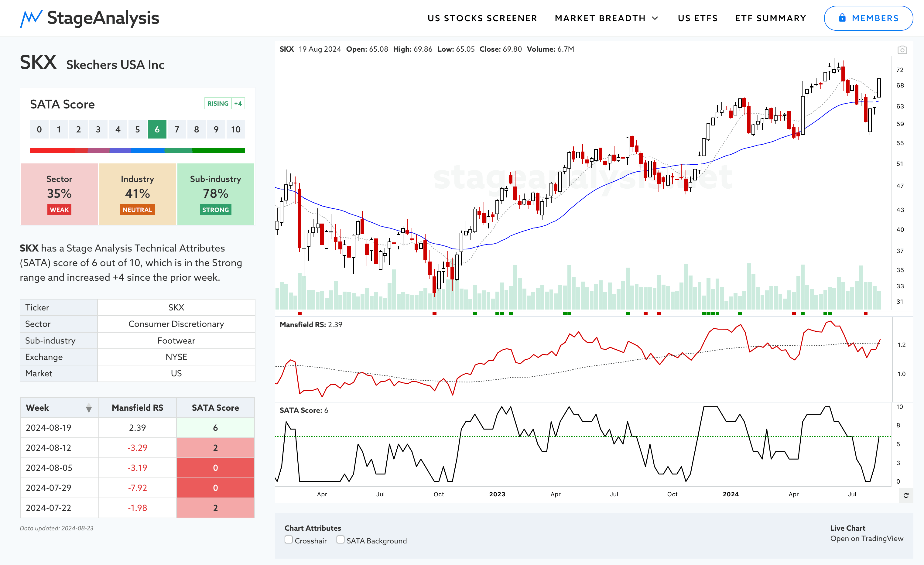Click the Mansfield RS value 2.39 cell
This screenshot has height=565, width=924.
click(138, 428)
